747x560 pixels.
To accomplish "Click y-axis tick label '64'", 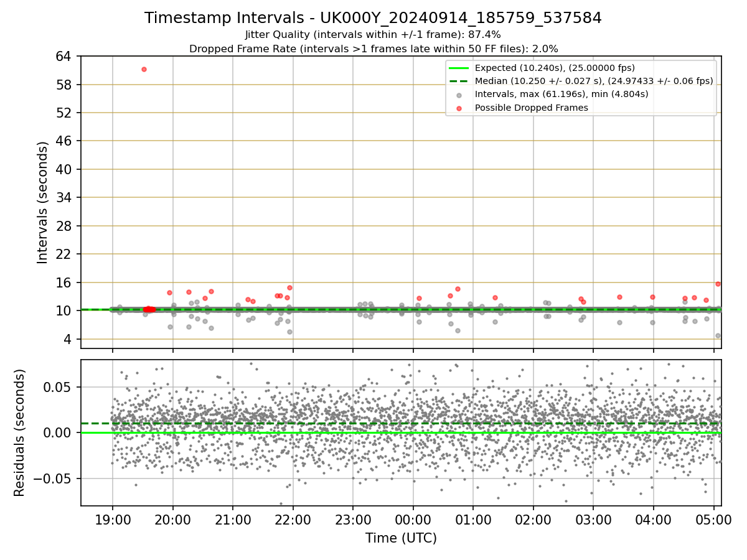I will (x=64, y=57).
